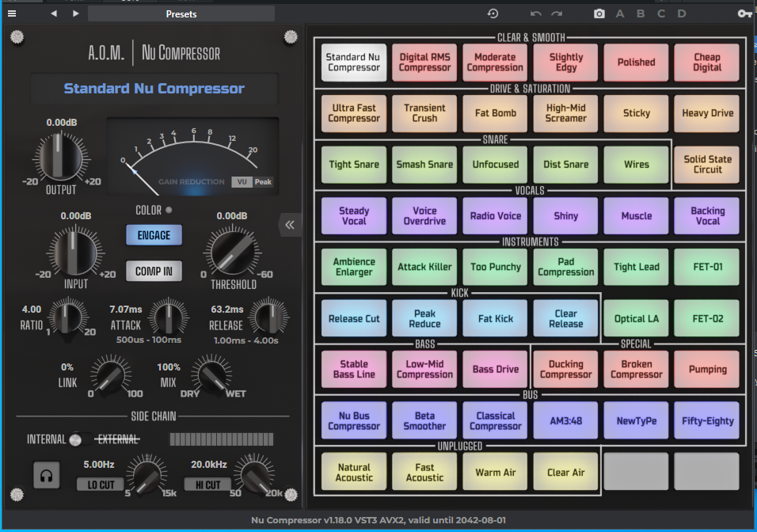Click the 4.00 ratio value

32,309
